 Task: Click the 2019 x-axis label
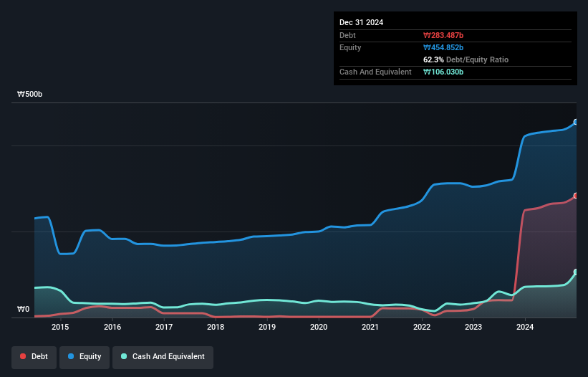click(x=267, y=327)
